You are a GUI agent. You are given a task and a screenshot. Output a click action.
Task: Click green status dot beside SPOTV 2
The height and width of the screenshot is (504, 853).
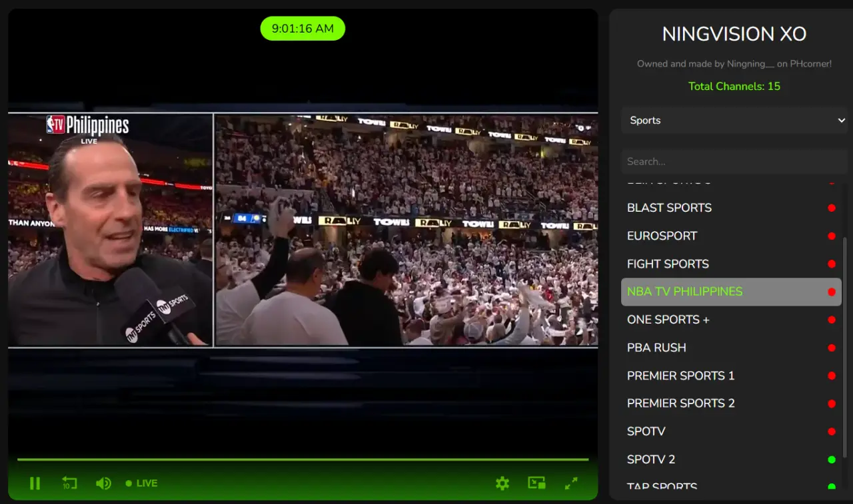pos(832,459)
